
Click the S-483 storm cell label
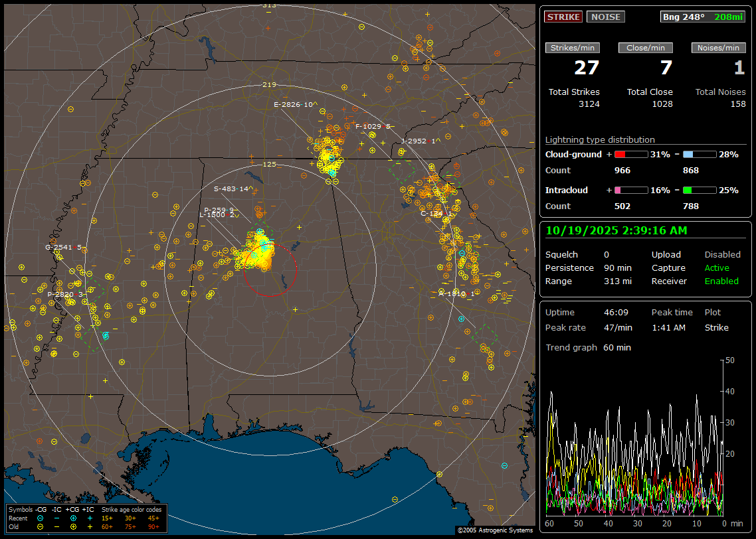click(x=231, y=189)
